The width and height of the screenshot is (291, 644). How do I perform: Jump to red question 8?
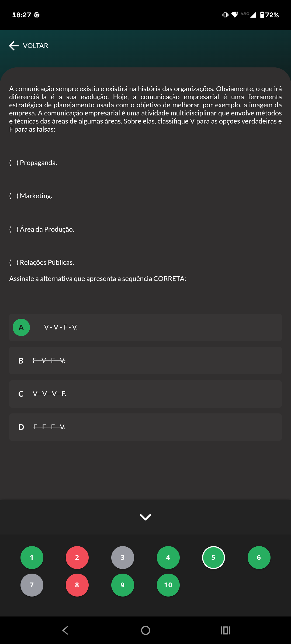[x=77, y=585]
